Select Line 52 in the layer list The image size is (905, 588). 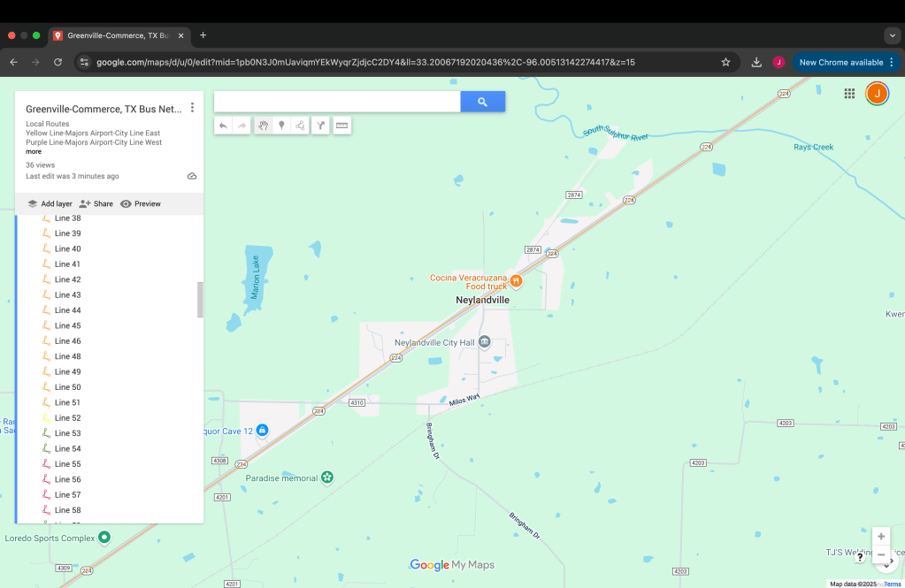68,418
